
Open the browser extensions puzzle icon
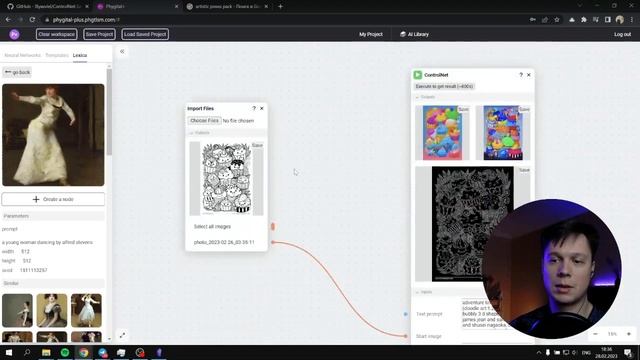pyautogui.click(x=584, y=20)
